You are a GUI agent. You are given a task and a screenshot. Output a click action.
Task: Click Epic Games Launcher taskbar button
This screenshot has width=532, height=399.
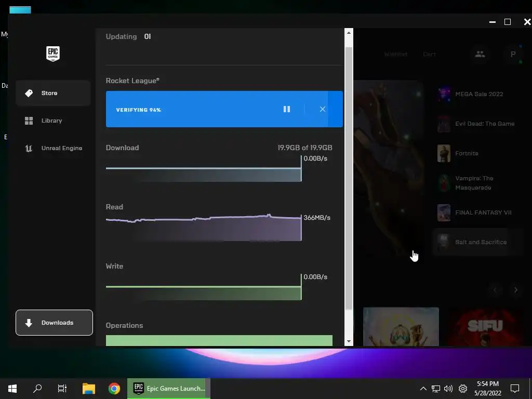(x=169, y=389)
